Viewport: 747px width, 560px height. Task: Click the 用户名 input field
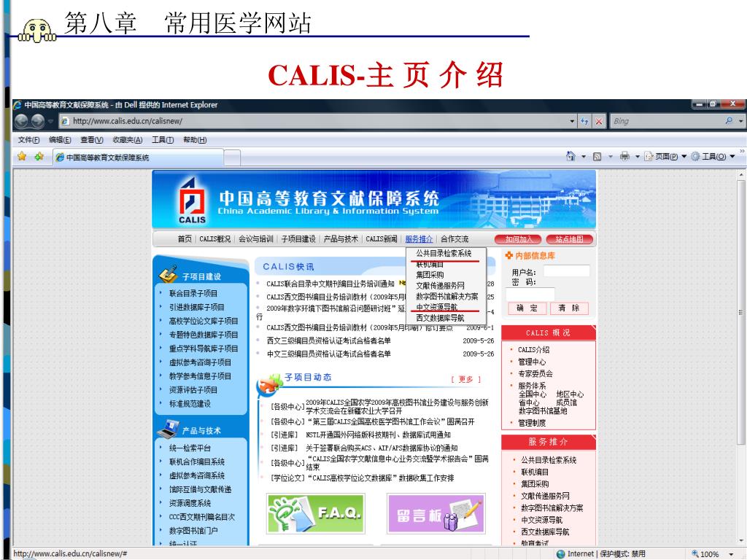[566, 271]
